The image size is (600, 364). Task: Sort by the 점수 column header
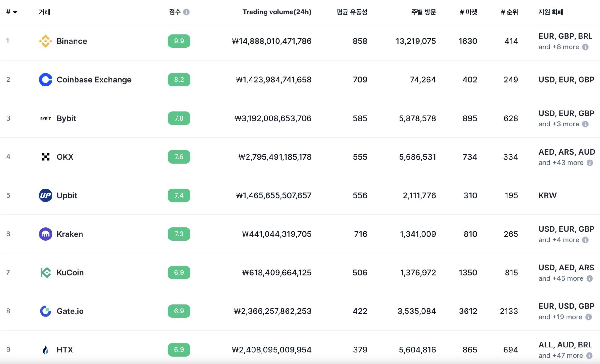pyautogui.click(x=175, y=12)
